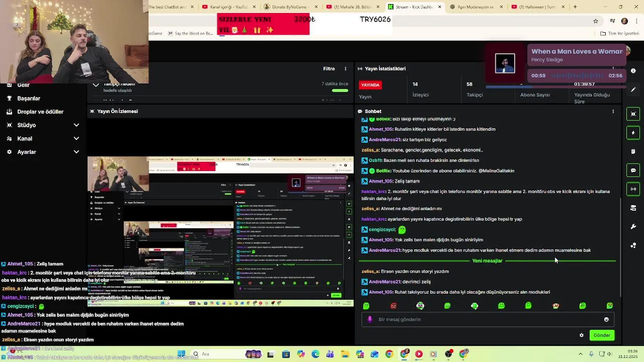Open 'Tüm Yer İşaretleri' bookmarks folder
The height and width of the screenshot is (362, 644).
pos(620,34)
